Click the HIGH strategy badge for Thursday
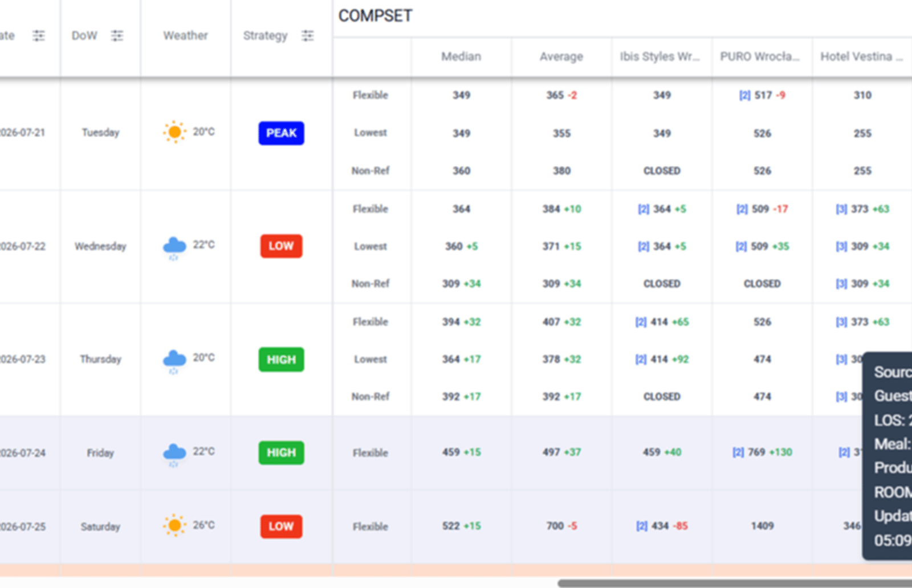Screen dimensions: 912x588 281,360
